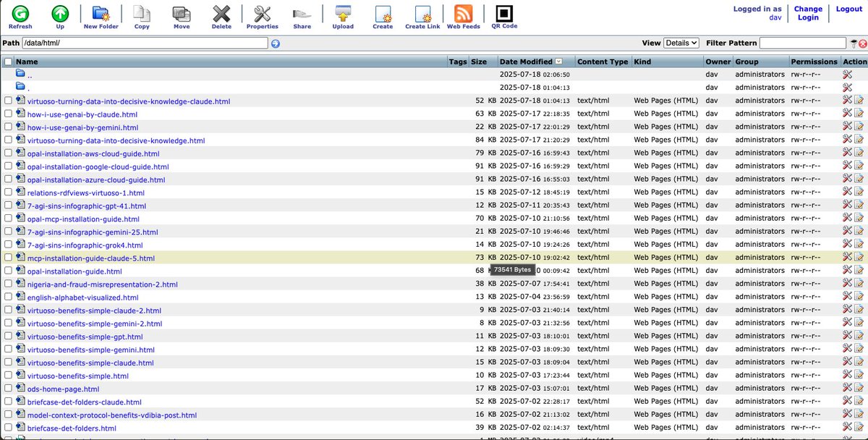Open opal-mcp-installation-guide.html file link
Image resolution: width=868 pixels, height=440 pixels.
[83, 219]
